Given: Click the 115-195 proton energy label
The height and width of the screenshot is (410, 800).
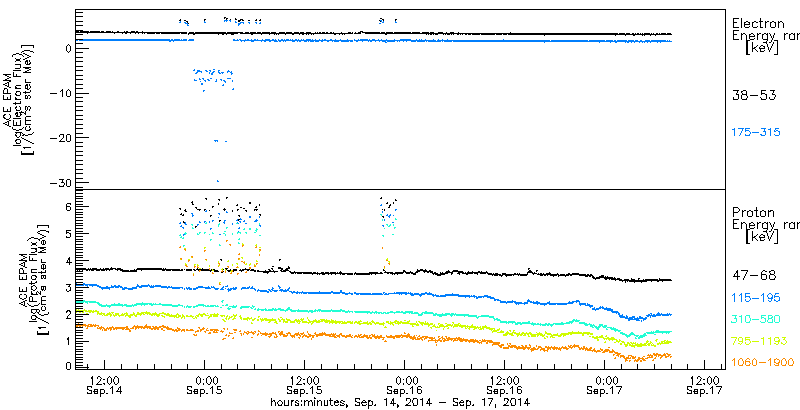Looking at the screenshot, I should [756, 298].
